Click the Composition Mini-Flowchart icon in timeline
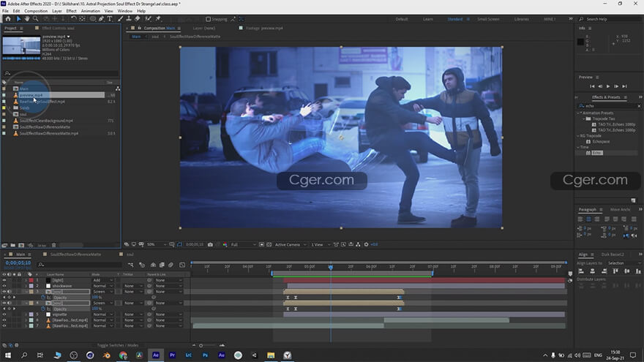The width and height of the screenshot is (644, 362). point(130,265)
